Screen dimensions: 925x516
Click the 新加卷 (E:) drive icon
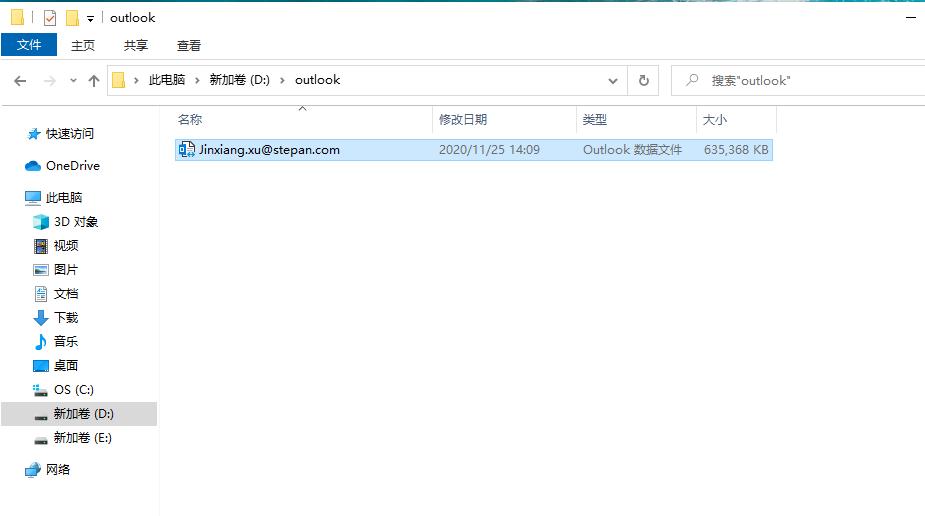41,440
